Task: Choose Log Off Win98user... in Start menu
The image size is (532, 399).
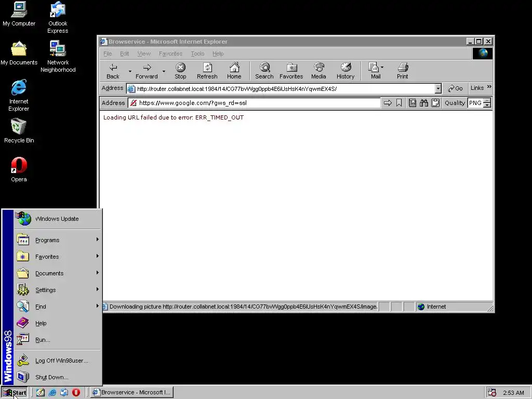Action: (x=58, y=361)
